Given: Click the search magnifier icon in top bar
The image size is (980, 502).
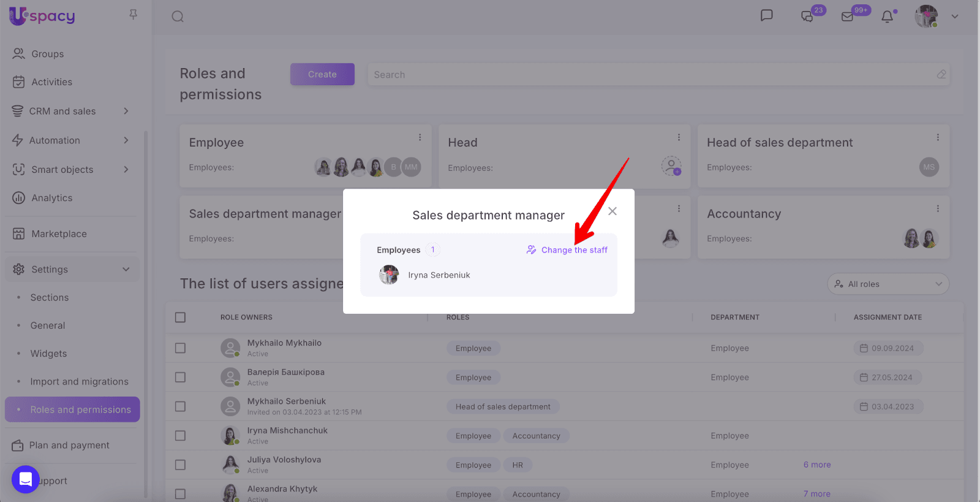Looking at the screenshot, I should point(178,17).
